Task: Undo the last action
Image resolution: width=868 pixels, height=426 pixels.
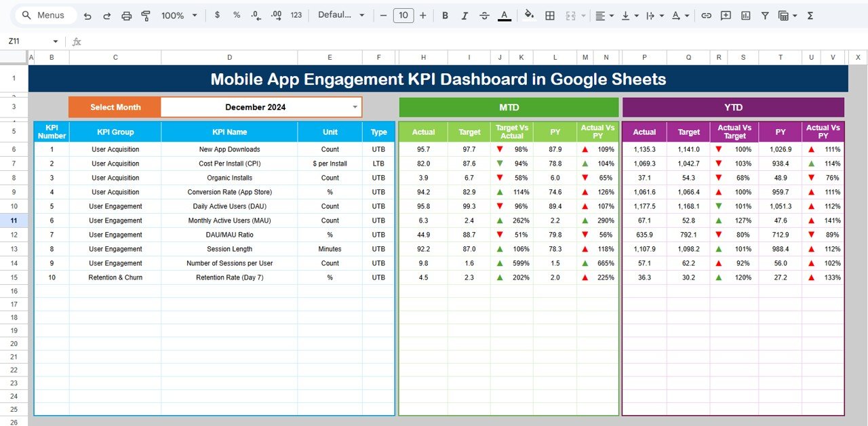Action: [87, 15]
